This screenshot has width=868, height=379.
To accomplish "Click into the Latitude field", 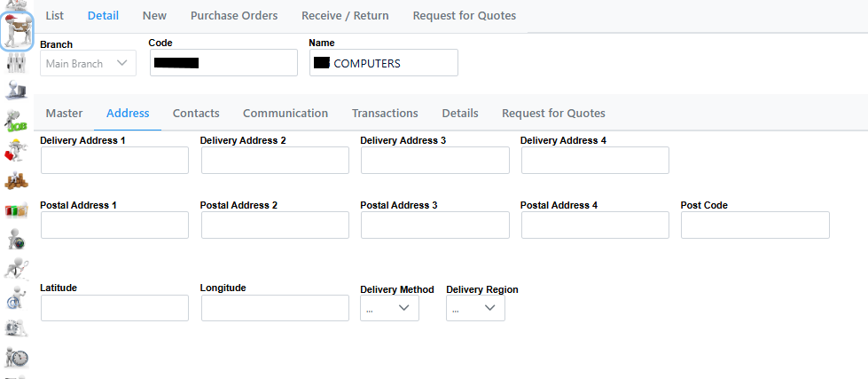I will coord(114,308).
